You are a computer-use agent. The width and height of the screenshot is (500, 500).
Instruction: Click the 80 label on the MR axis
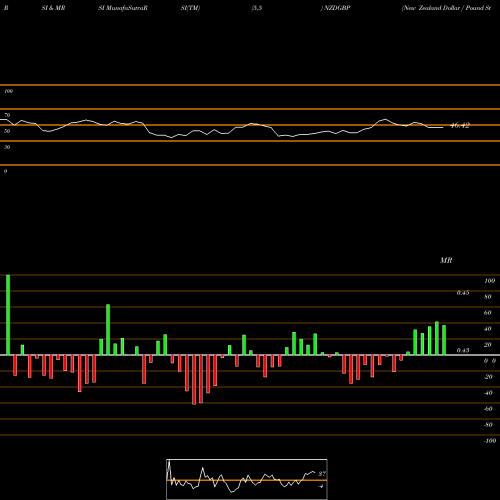[488, 297]
